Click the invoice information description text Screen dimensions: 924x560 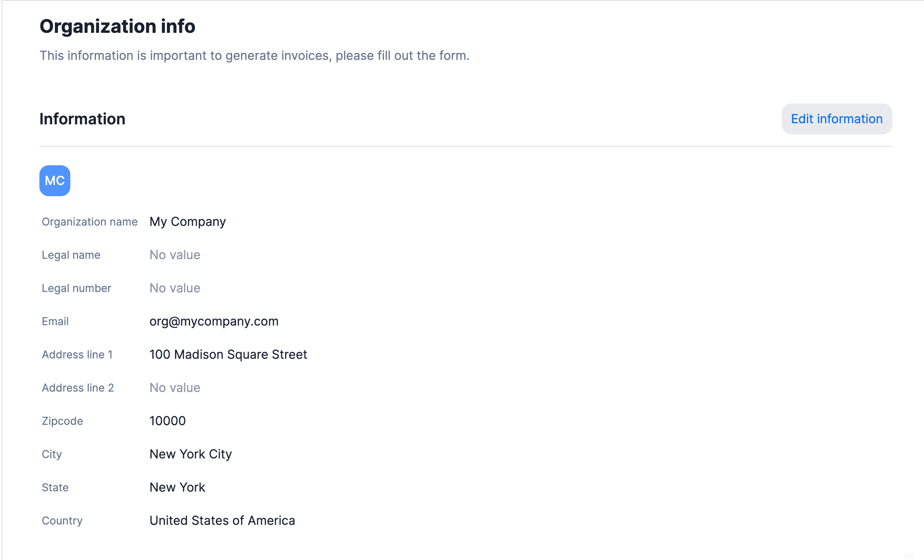tap(255, 56)
